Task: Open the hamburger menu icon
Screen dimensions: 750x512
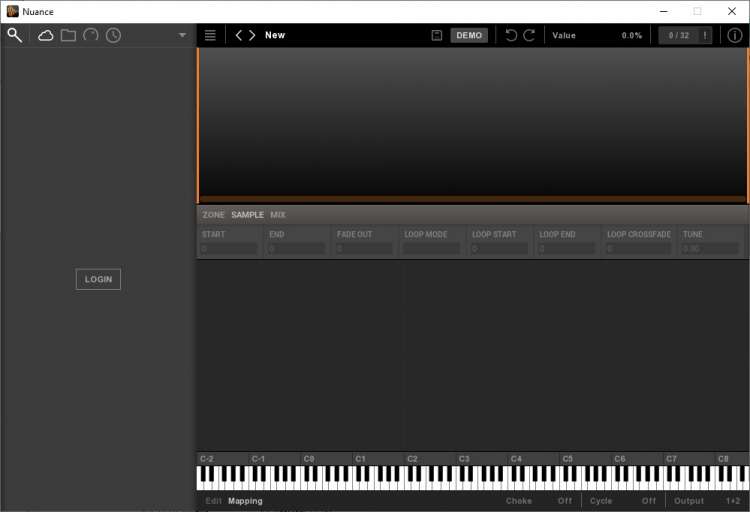Action: coord(210,35)
